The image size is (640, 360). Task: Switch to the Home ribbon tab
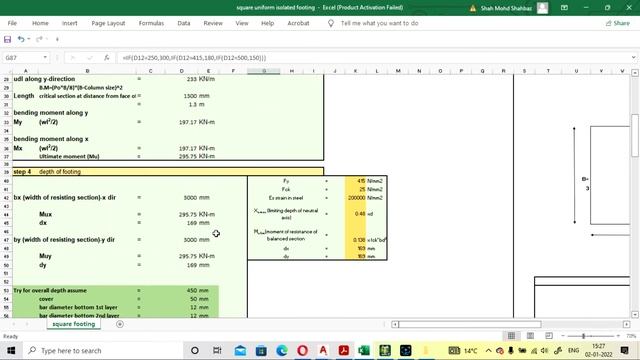(40, 23)
